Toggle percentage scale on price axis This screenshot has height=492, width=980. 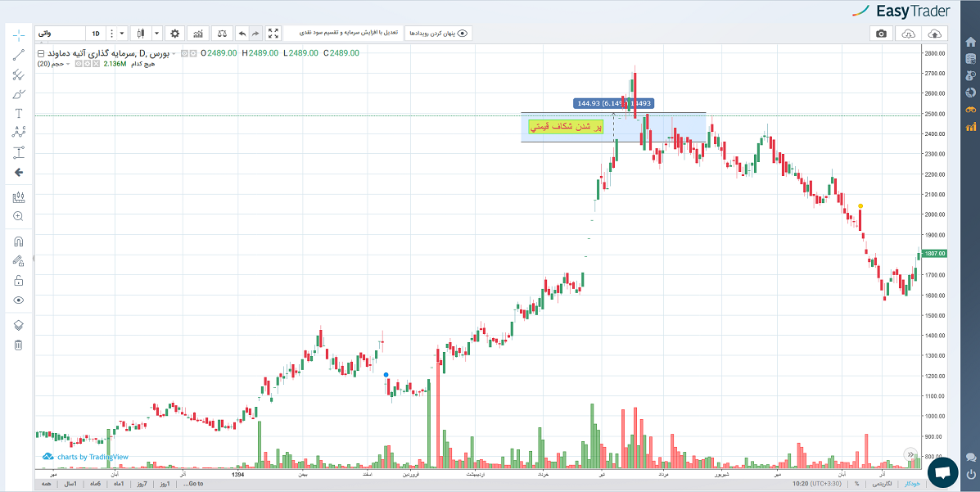(857, 484)
